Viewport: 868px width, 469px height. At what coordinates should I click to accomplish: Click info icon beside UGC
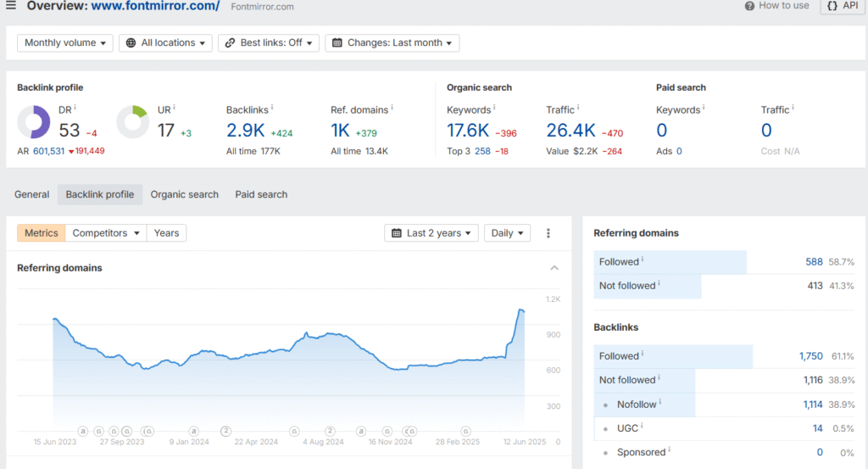pos(642,426)
